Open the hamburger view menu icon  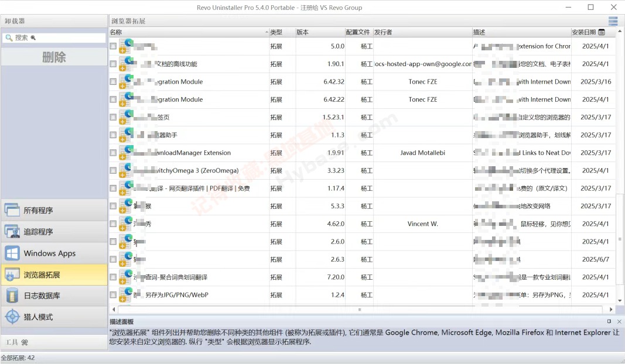click(613, 20)
